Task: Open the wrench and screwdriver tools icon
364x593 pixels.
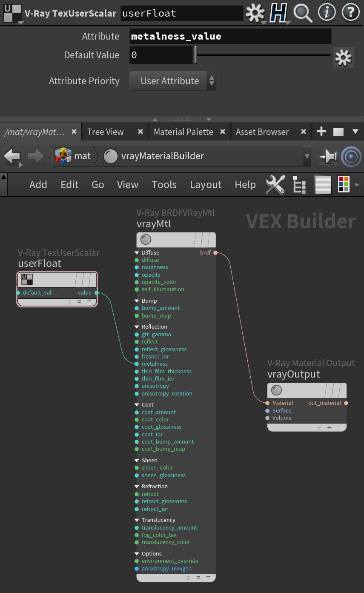Action: (275, 185)
